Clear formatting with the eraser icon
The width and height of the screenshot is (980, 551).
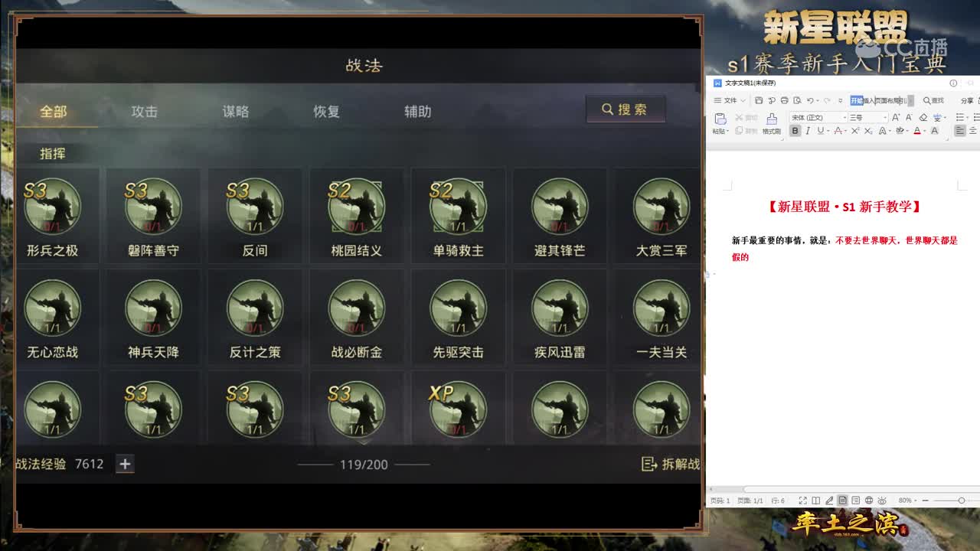pyautogui.click(x=923, y=117)
